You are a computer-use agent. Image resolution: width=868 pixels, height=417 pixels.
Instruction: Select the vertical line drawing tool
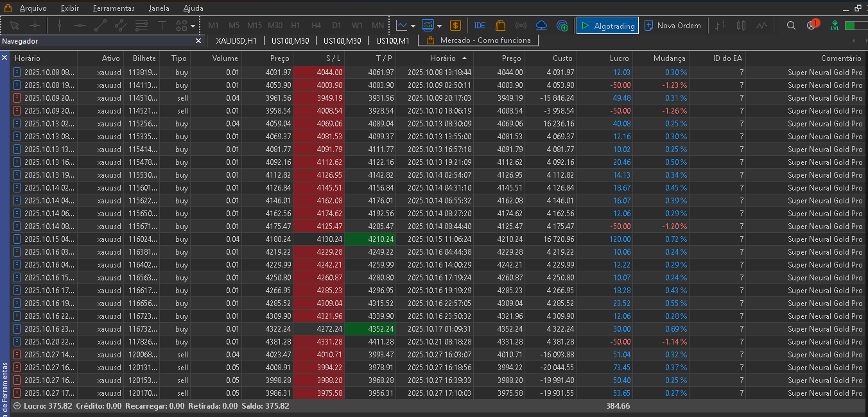tap(59, 26)
